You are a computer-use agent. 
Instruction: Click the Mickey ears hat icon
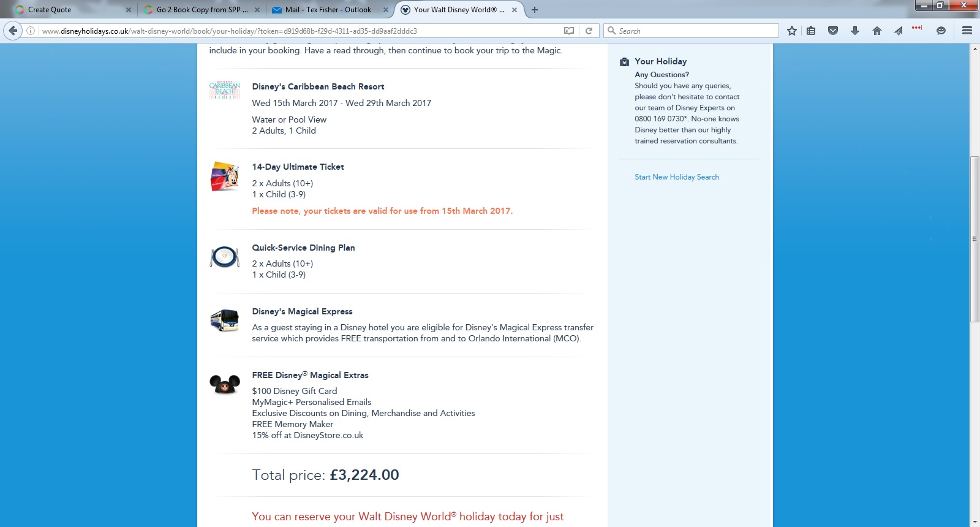click(225, 384)
